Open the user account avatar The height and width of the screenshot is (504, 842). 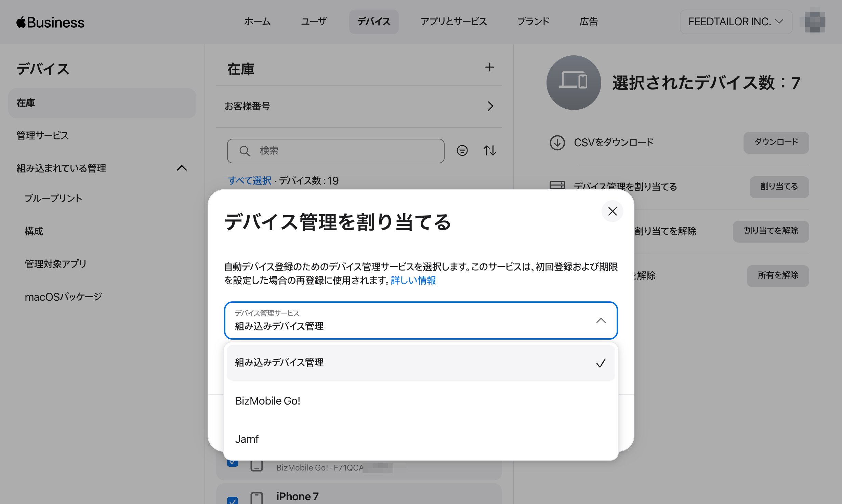(x=815, y=22)
